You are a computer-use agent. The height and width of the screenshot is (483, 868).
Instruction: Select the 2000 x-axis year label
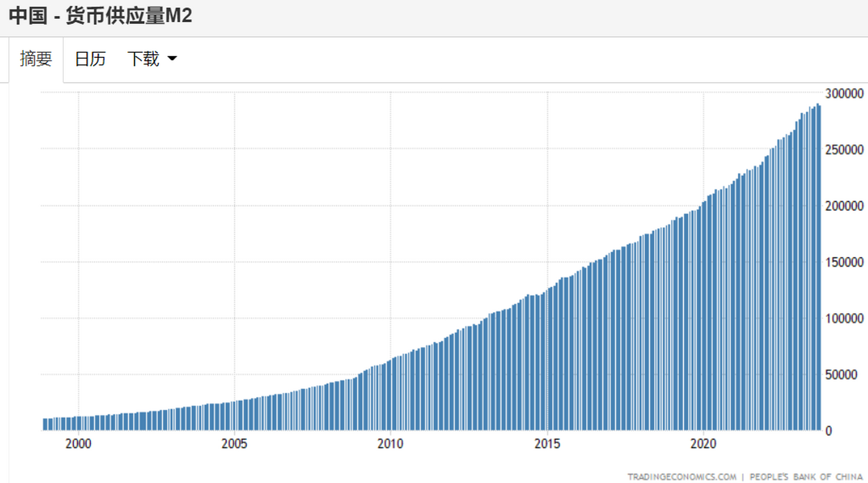tap(78, 443)
